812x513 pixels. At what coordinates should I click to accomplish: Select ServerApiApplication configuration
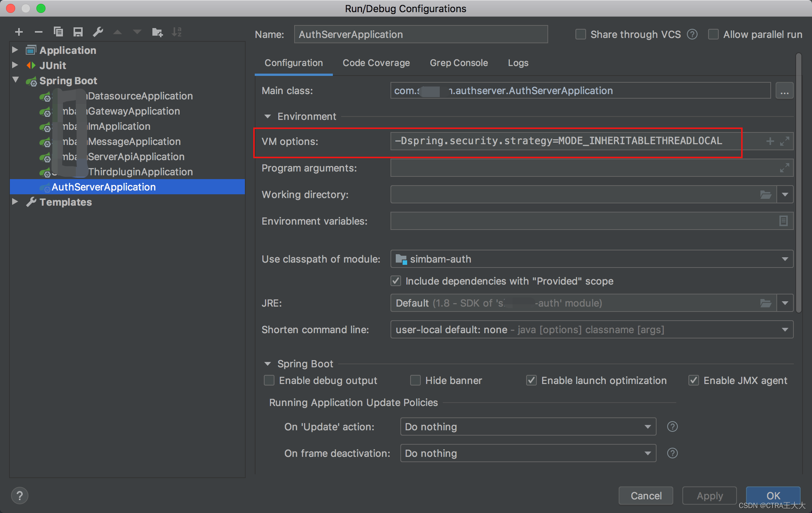click(127, 156)
